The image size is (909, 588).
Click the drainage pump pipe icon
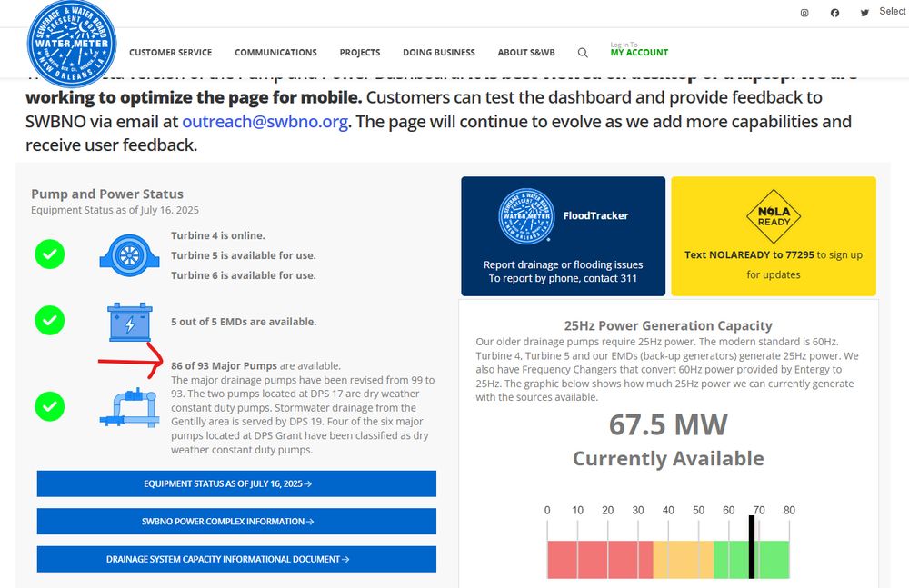click(x=130, y=408)
